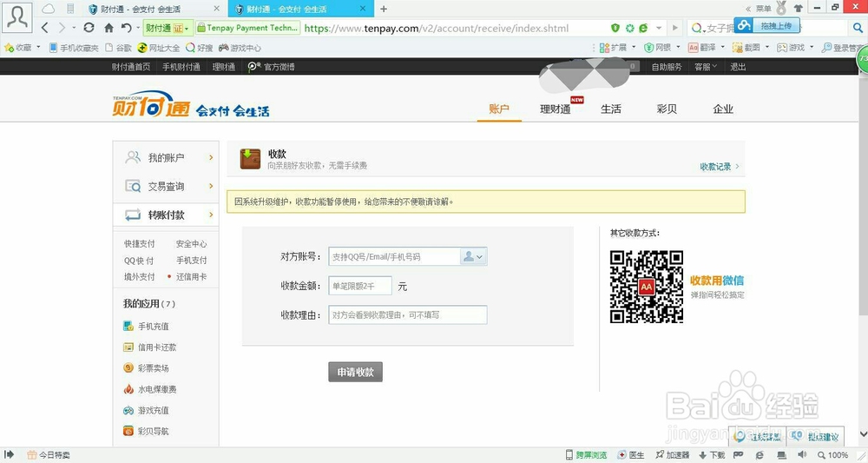Click 快捷支付 sidebar link
This screenshot has height=463, width=868.
140,244
